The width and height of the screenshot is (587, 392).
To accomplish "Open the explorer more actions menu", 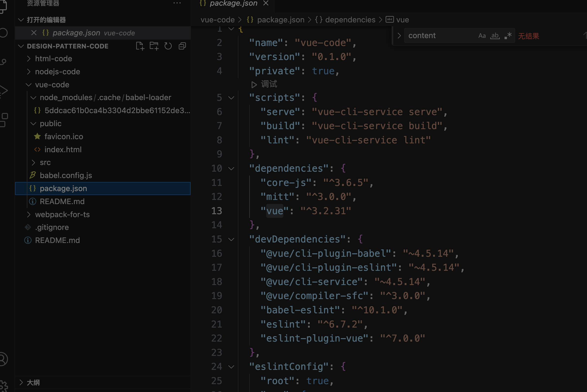I will pyautogui.click(x=177, y=3).
